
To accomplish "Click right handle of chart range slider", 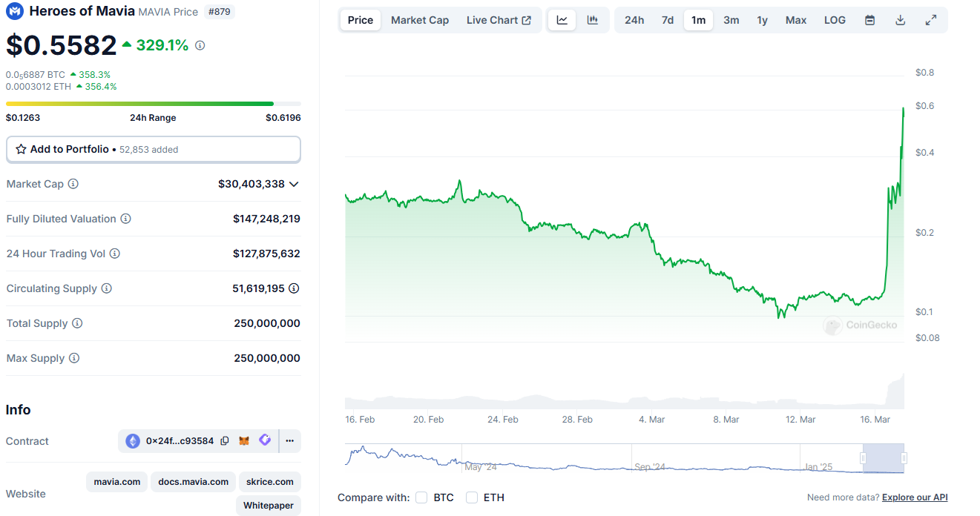I will tap(904, 458).
